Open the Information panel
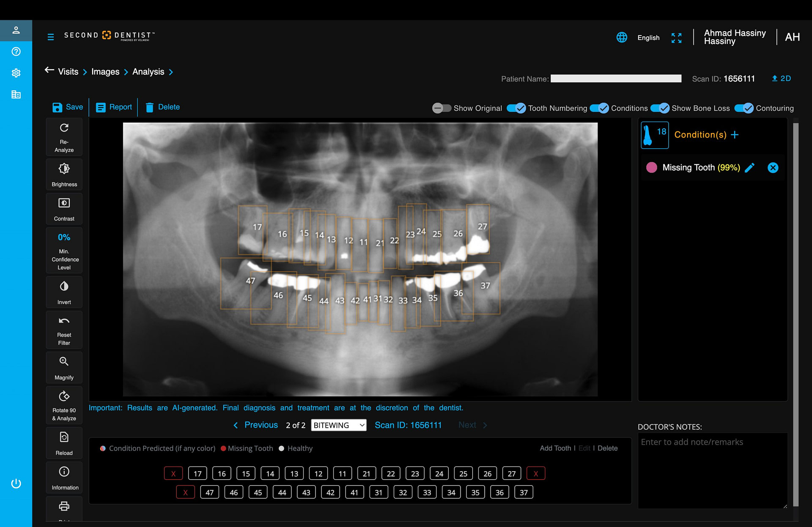Viewport: 812px width, 527px height. click(64, 477)
